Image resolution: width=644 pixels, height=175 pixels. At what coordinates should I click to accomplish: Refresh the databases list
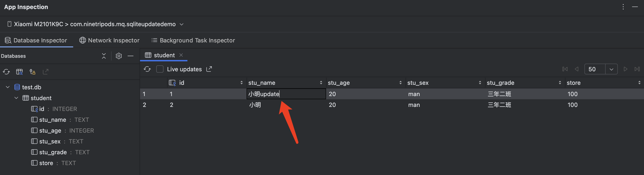(6, 72)
